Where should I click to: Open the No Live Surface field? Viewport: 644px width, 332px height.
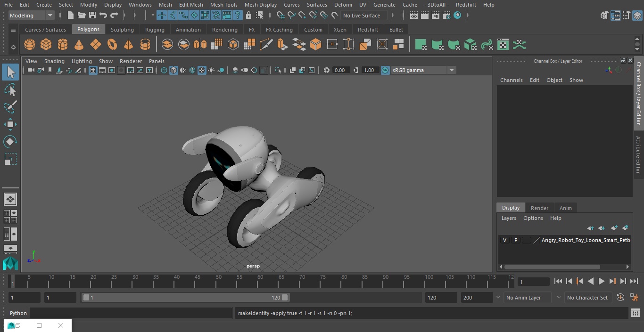[x=363, y=16]
